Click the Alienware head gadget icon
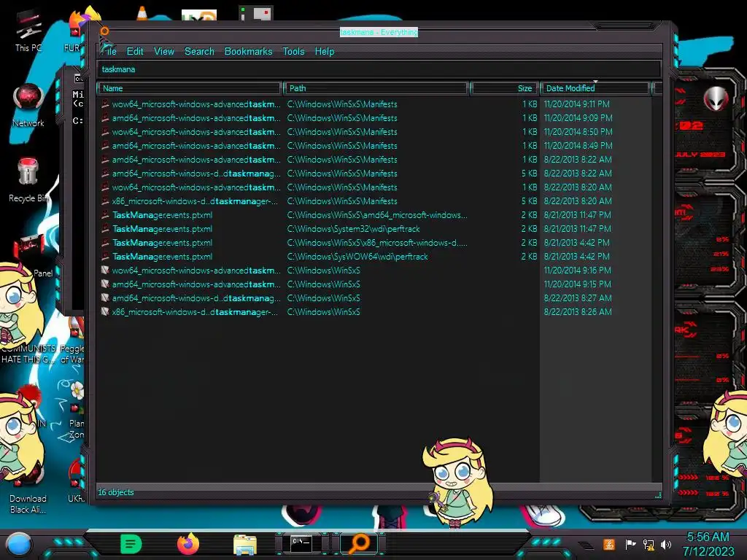 [716, 98]
